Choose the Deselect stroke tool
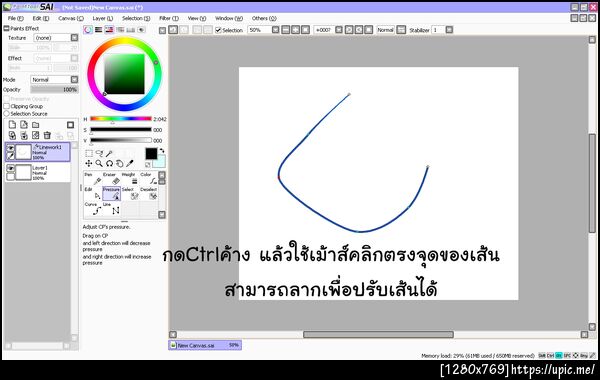 [148, 194]
